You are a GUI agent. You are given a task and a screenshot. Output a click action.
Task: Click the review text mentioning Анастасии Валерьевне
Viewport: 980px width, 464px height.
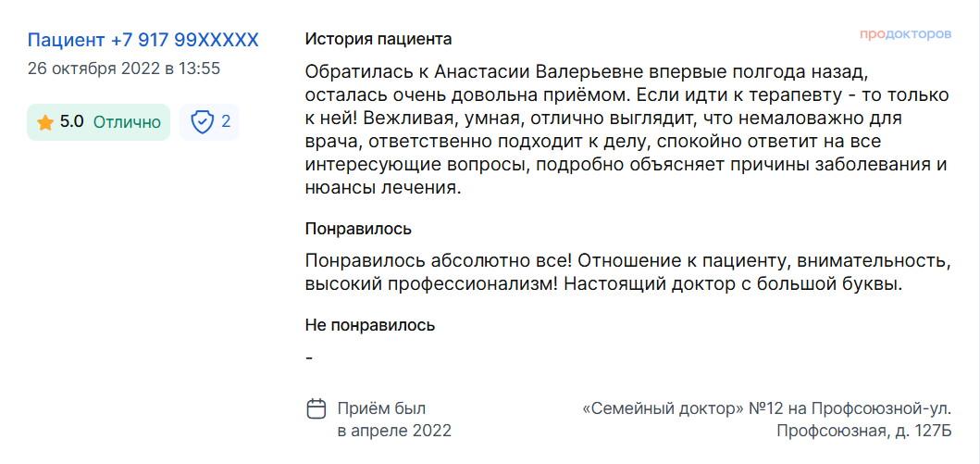(x=627, y=130)
